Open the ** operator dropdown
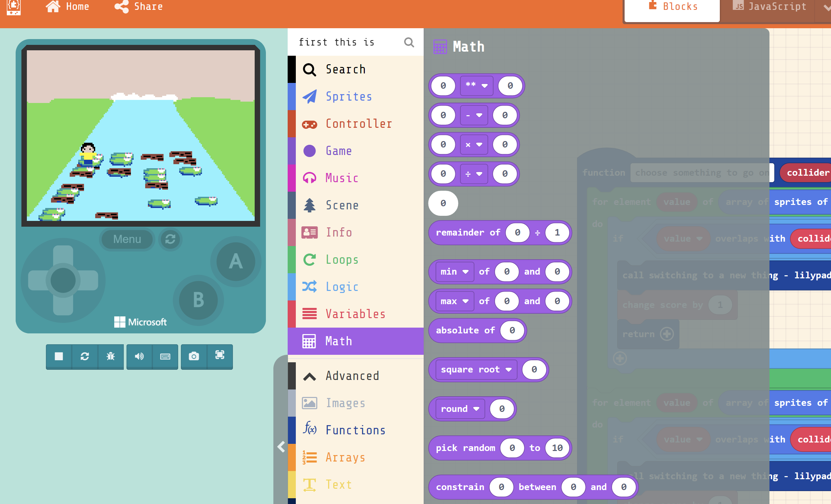 477,86
